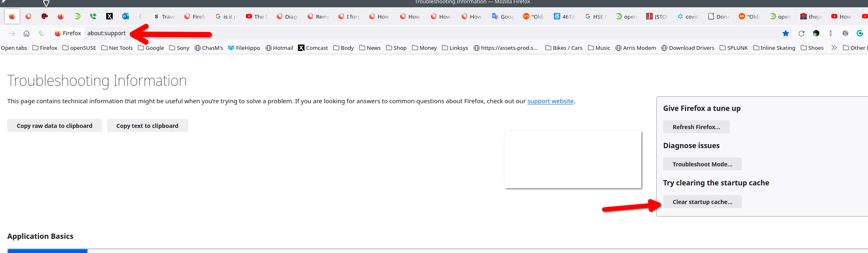Open the News bookmarks folder
The image size is (868, 253).
coord(370,48)
